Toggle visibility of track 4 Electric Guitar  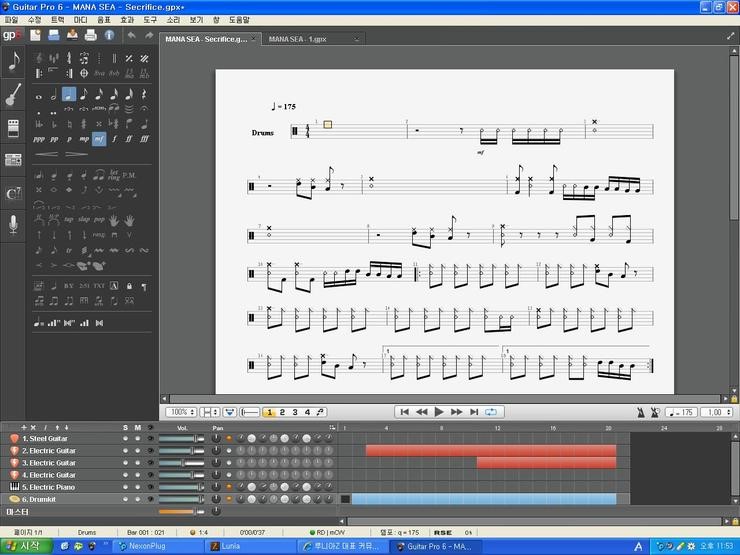(151, 475)
